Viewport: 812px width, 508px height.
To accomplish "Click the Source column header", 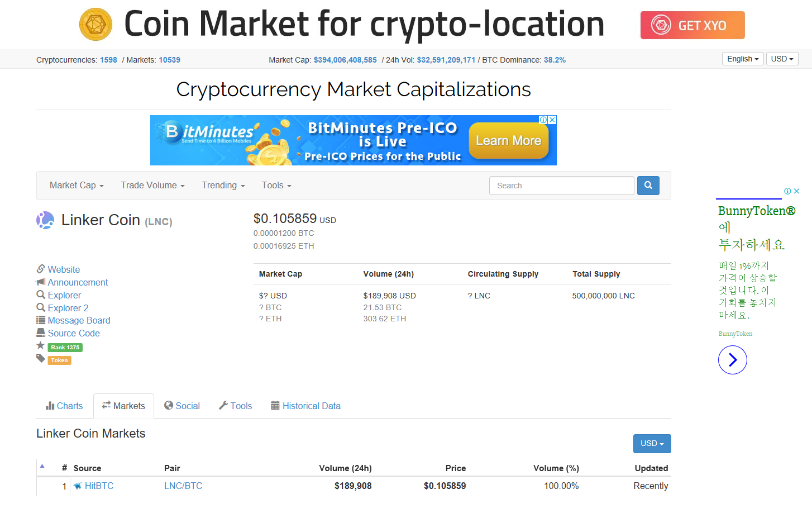I will click(x=88, y=468).
